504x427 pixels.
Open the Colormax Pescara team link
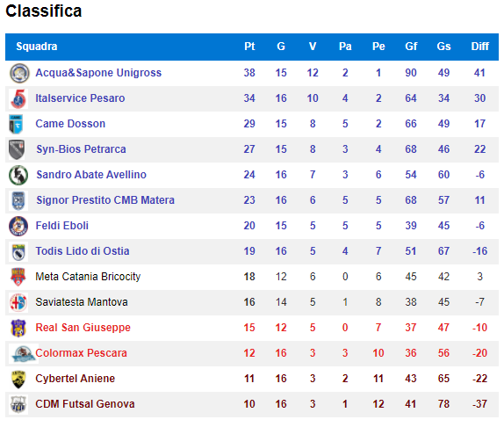point(81,352)
